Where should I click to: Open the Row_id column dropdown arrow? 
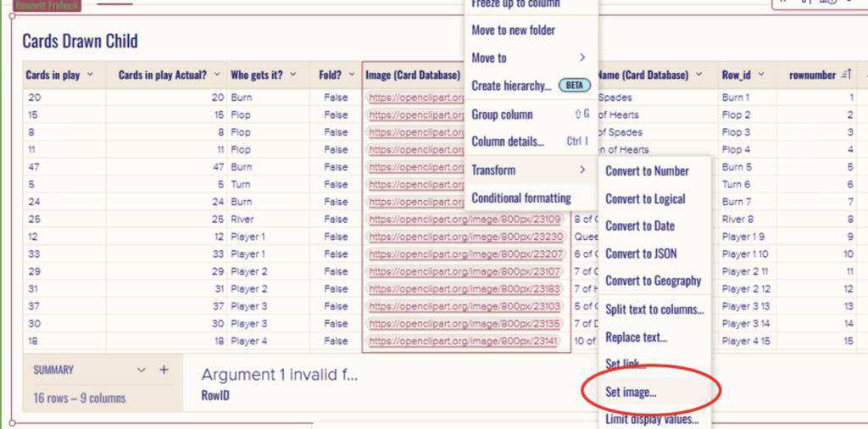point(761,75)
